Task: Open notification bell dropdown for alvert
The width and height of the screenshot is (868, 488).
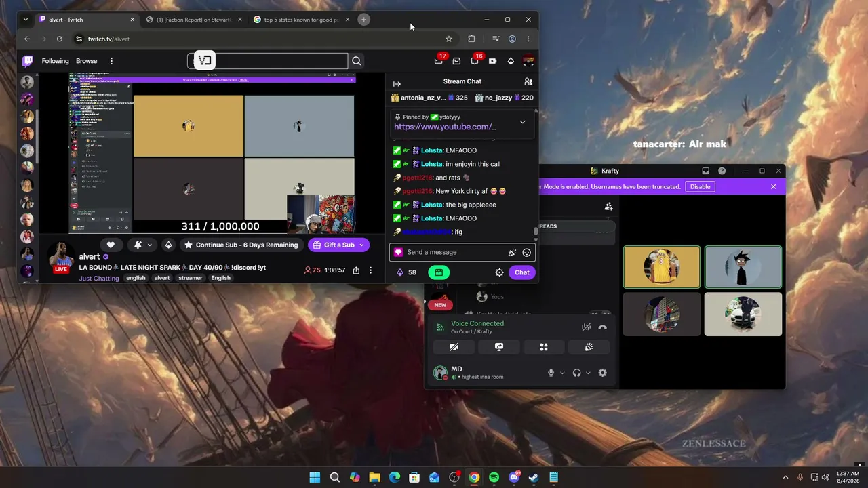Action: (x=142, y=245)
